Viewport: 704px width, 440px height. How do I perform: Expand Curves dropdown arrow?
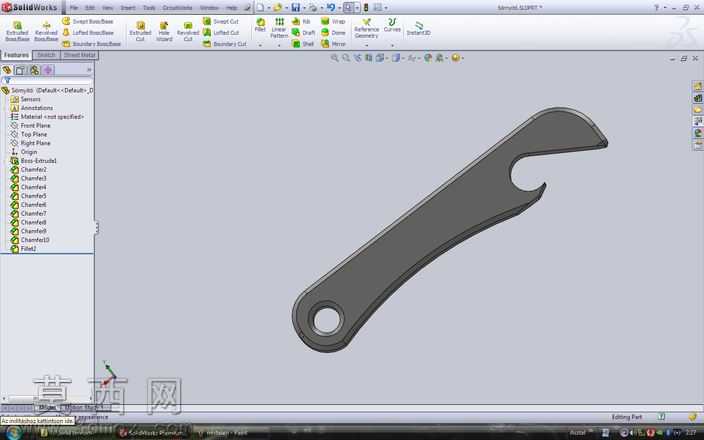point(392,45)
